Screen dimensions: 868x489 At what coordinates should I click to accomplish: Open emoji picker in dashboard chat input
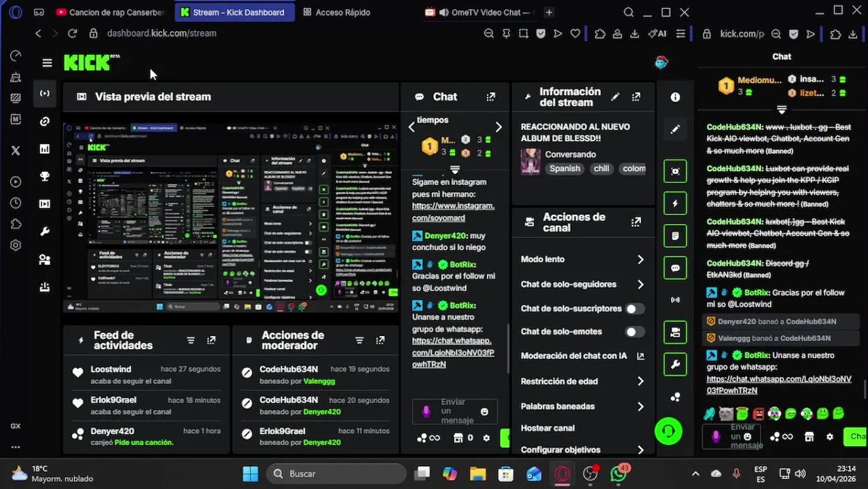484,412
